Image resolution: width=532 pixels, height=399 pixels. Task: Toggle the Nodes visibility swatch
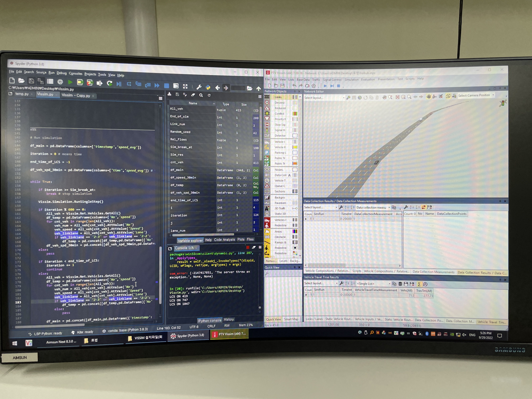coord(295,170)
